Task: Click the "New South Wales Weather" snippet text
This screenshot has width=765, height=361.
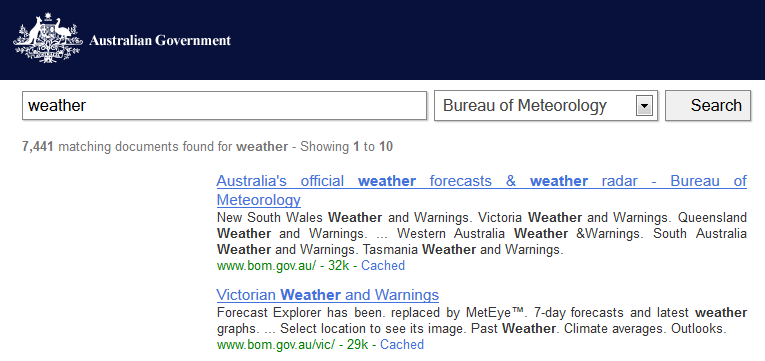Action: click(x=299, y=217)
